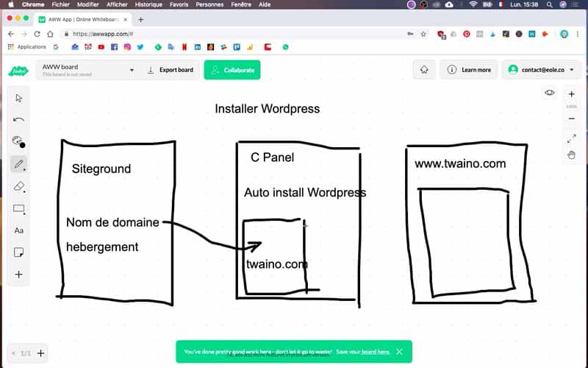Click the Nom de domaine text

click(112, 222)
